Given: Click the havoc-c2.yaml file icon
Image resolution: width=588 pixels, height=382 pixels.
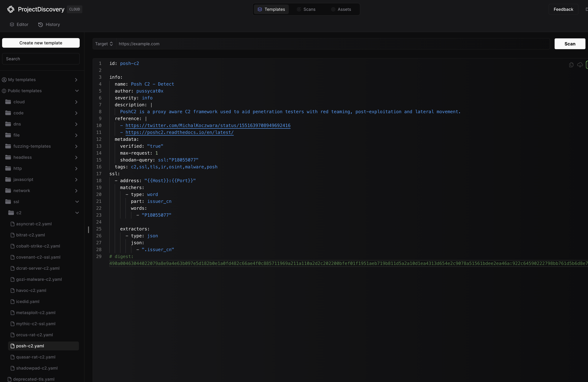Looking at the screenshot, I should point(13,291).
